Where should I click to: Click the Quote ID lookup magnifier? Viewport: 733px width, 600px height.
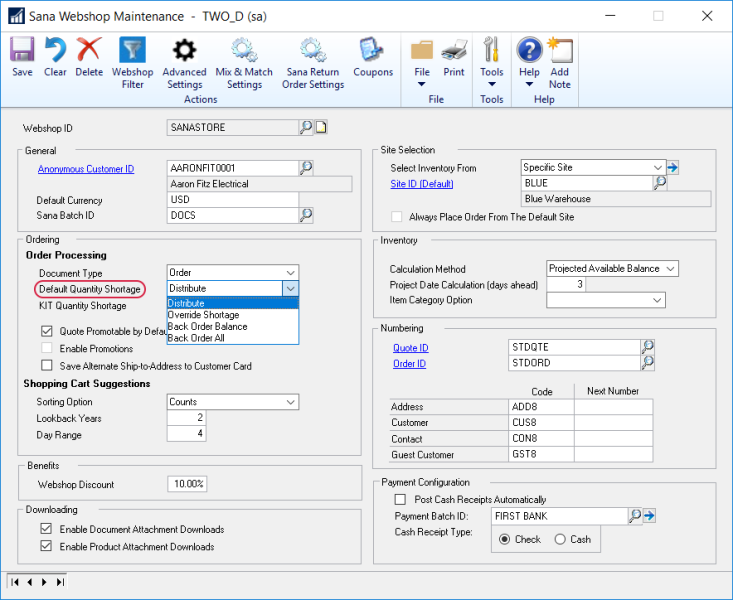(x=647, y=347)
